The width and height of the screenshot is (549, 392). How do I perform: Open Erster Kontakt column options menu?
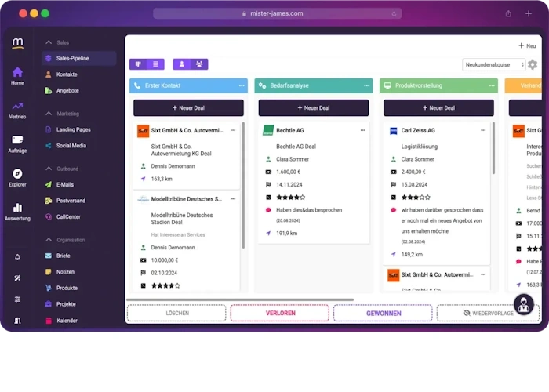click(242, 85)
